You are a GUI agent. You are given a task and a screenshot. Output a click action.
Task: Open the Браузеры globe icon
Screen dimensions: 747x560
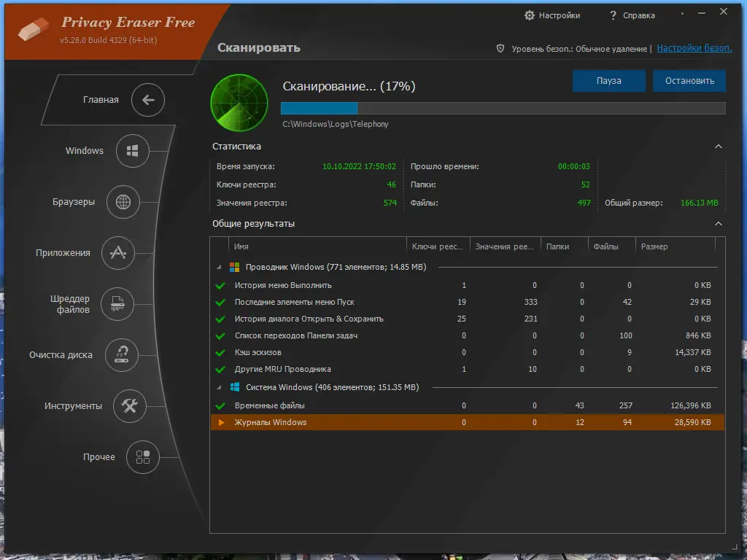point(123,202)
